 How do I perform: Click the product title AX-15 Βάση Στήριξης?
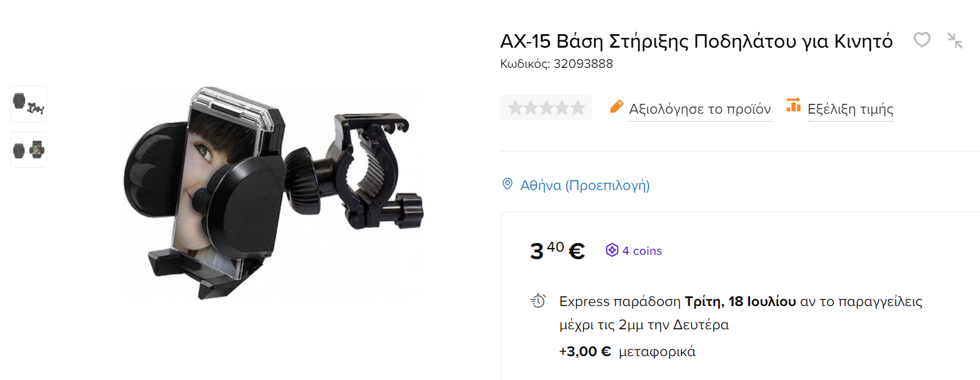pos(696,41)
